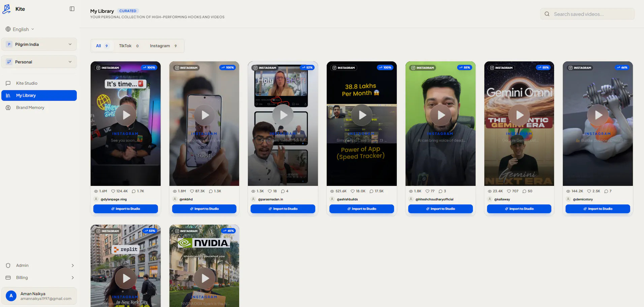Click the 100% score badge on @dylanpage.ning card
Image resolution: width=644 pixels, height=307 pixels.
coord(149,67)
